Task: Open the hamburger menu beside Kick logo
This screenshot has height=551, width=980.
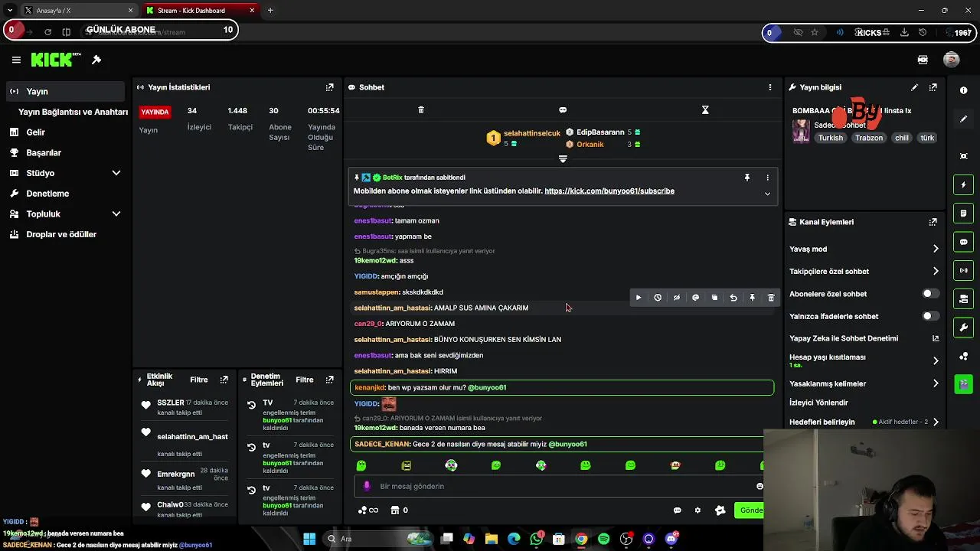Action: click(x=16, y=60)
